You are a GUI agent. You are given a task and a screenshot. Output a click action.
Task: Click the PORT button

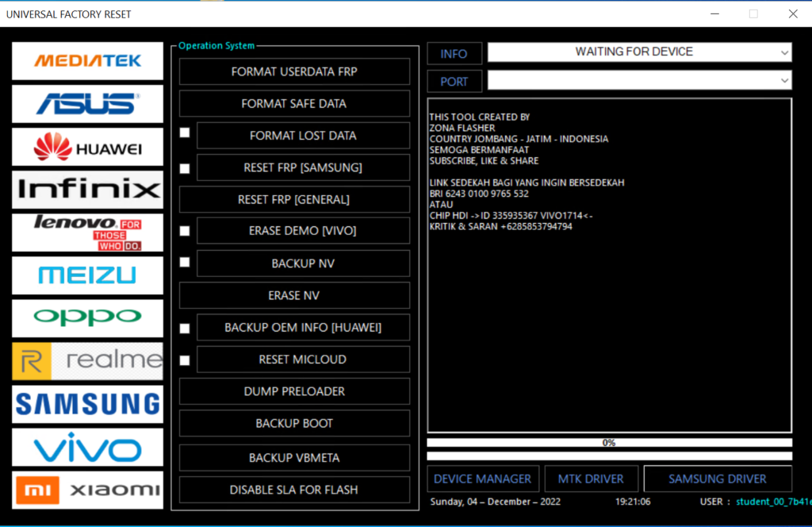(454, 82)
